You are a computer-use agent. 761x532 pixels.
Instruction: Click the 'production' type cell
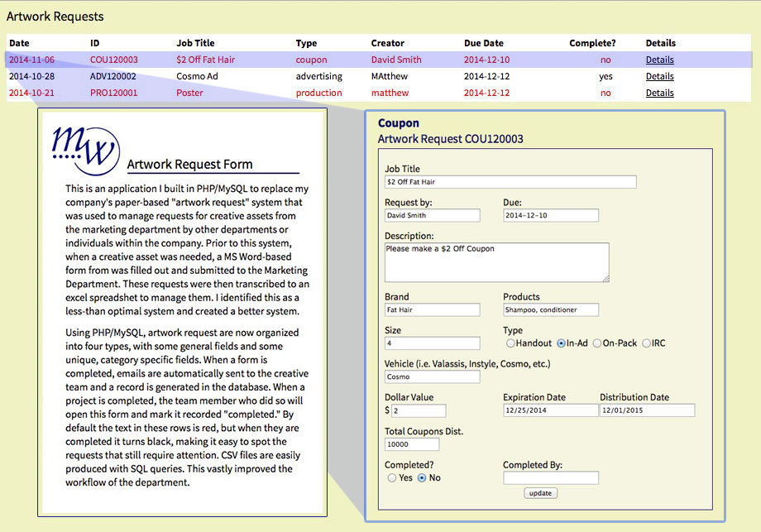pos(318,93)
